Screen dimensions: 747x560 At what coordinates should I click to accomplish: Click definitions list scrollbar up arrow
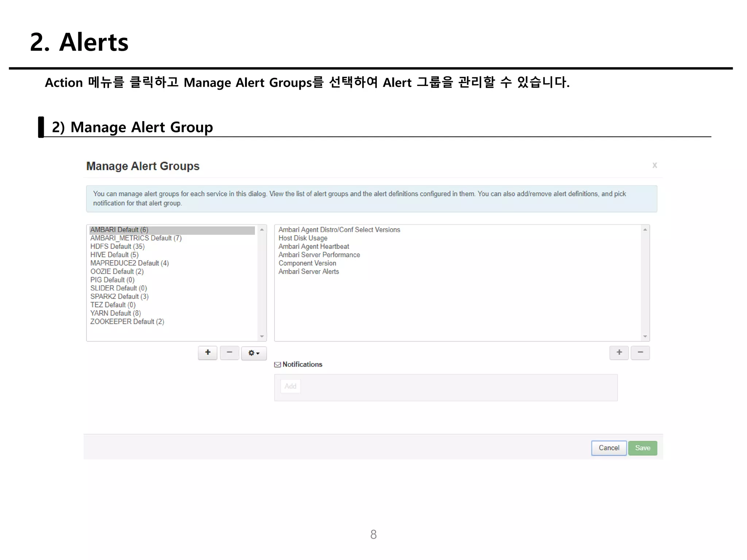point(645,229)
